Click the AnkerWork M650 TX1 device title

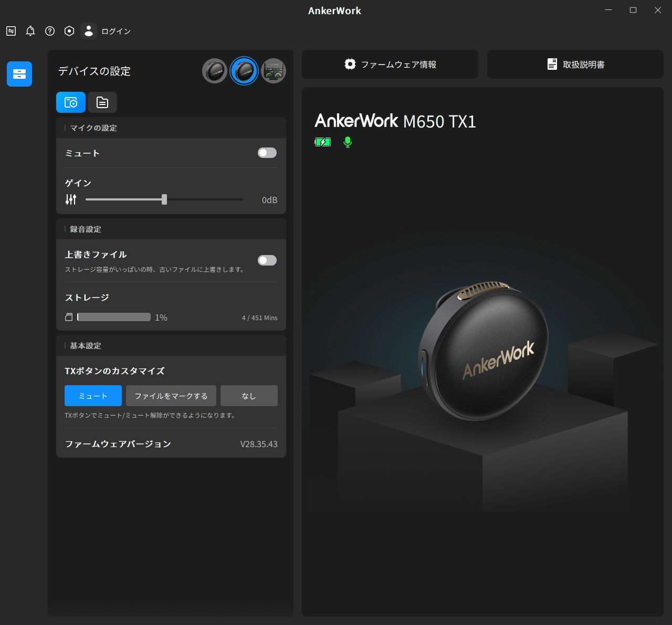pos(395,121)
